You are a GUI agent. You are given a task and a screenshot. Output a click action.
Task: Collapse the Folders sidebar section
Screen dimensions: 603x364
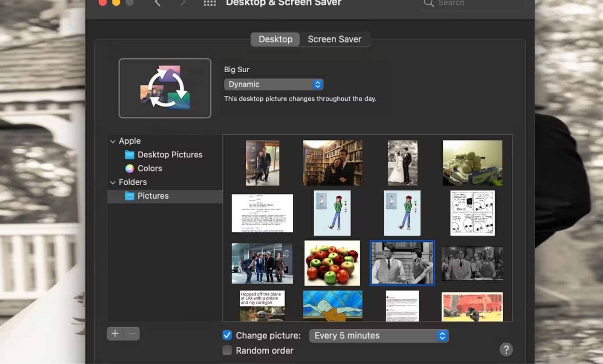tap(113, 182)
